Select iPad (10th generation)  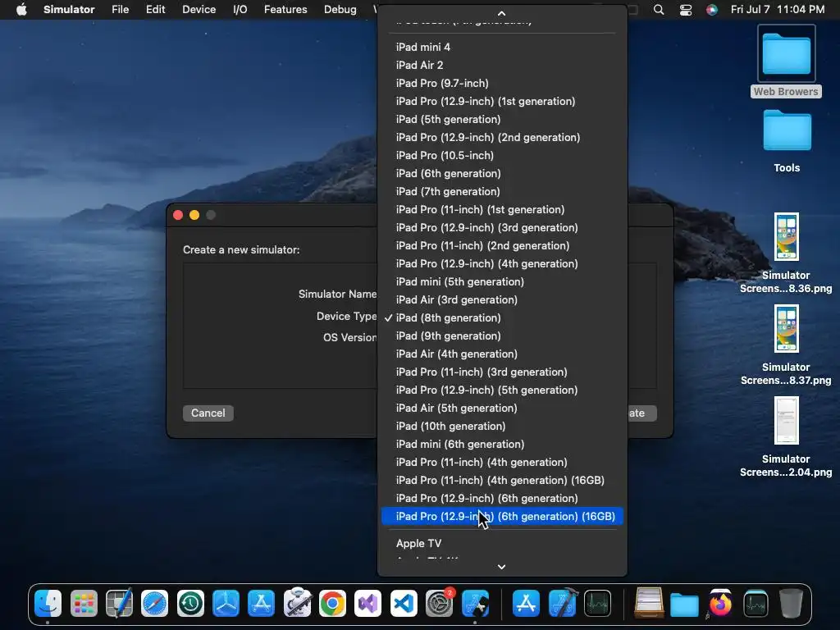point(502,426)
